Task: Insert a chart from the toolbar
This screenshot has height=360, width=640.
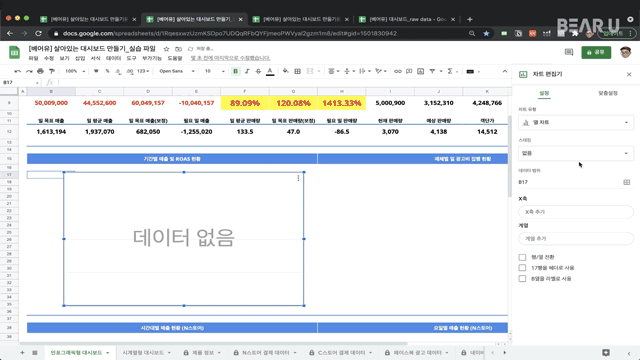Action: [420, 71]
